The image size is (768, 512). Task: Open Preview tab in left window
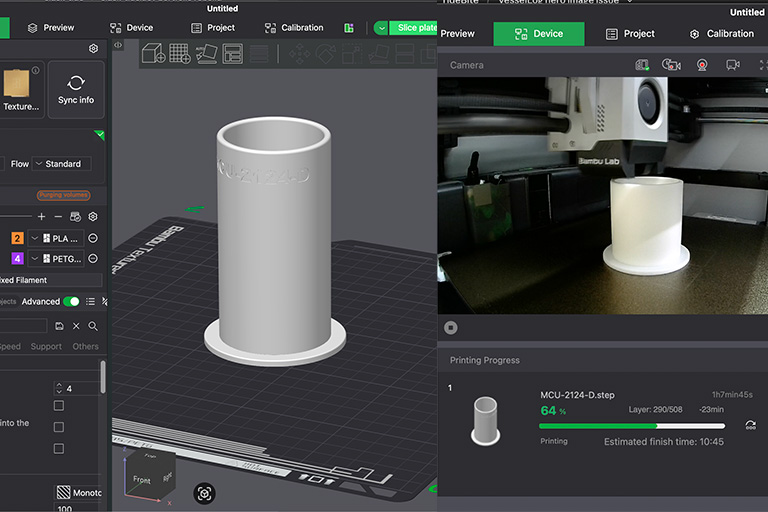(x=51, y=28)
